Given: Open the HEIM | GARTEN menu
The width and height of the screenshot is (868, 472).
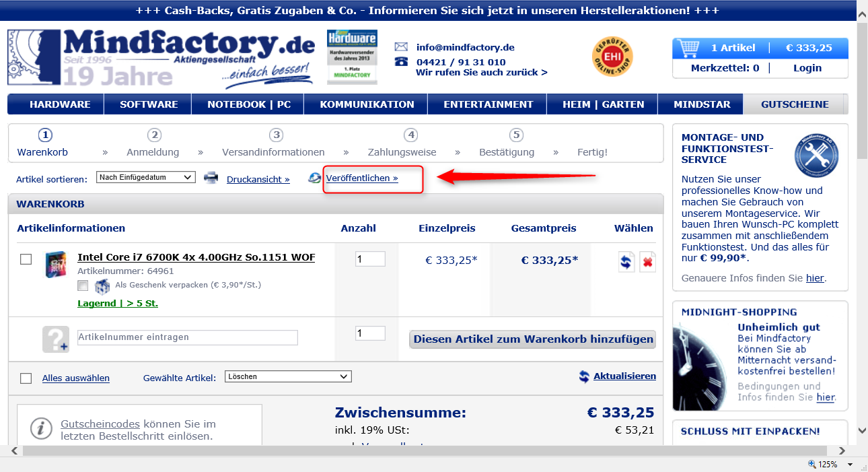Looking at the screenshot, I should point(603,104).
